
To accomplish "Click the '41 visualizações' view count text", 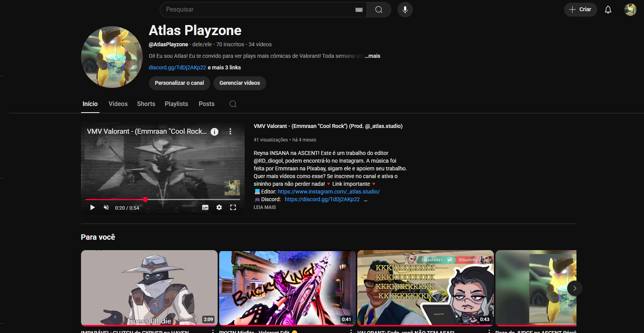I will point(271,140).
